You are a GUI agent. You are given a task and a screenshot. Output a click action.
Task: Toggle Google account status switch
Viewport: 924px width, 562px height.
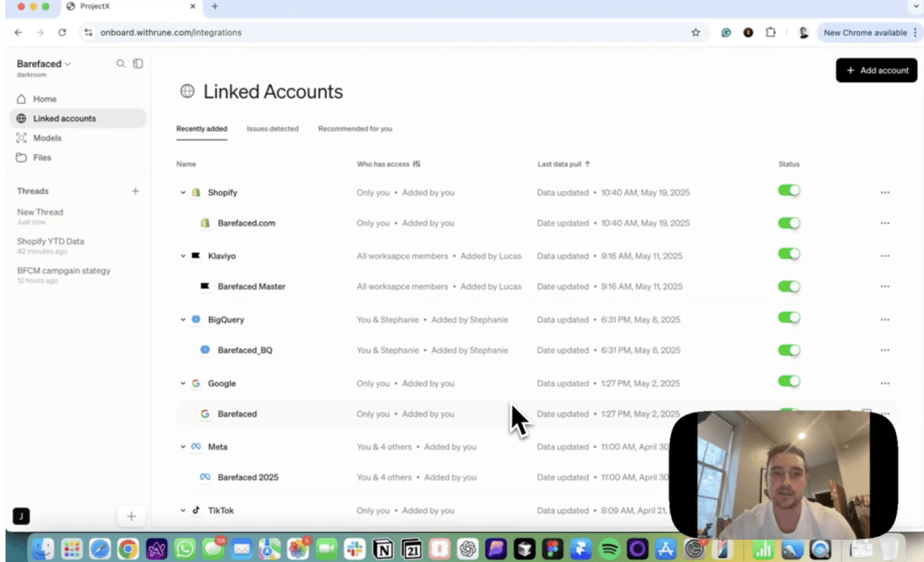point(789,381)
